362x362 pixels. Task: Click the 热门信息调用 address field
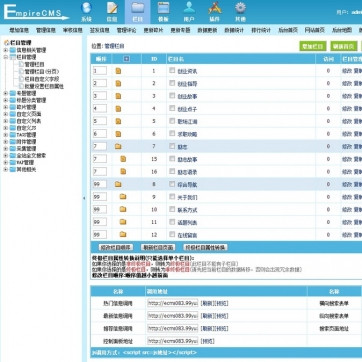click(173, 303)
